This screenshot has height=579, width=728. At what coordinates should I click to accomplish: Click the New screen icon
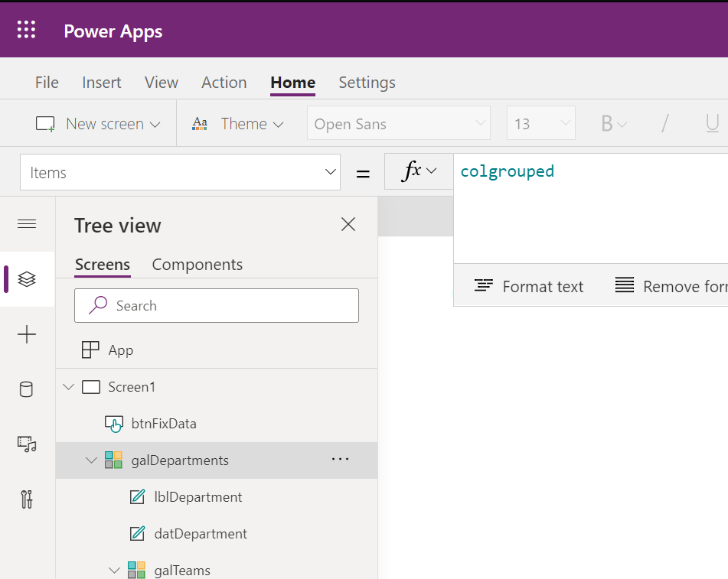(45, 124)
